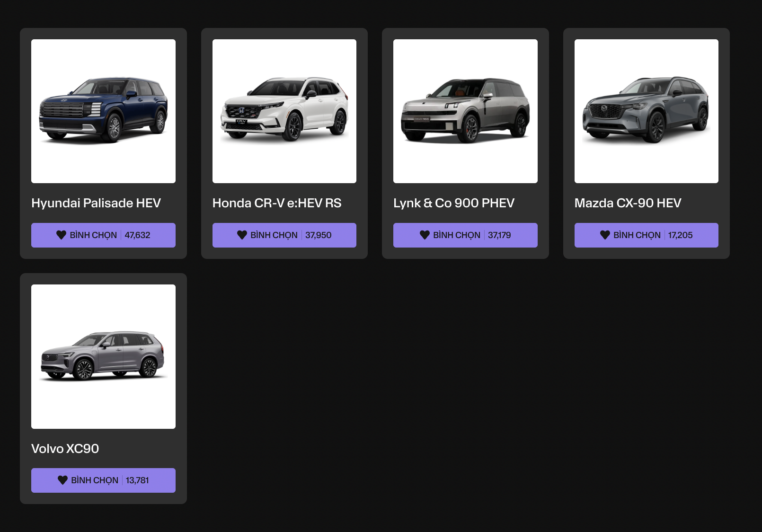This screenshot has height=532, width=762.
Task: Open the Lynk & Co 900 PHEV photo
Action: coord(465,111)
